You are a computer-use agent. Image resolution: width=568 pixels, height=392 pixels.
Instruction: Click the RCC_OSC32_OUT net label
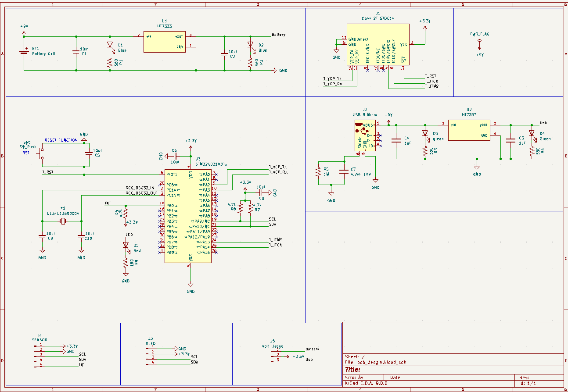click(141, 193)
